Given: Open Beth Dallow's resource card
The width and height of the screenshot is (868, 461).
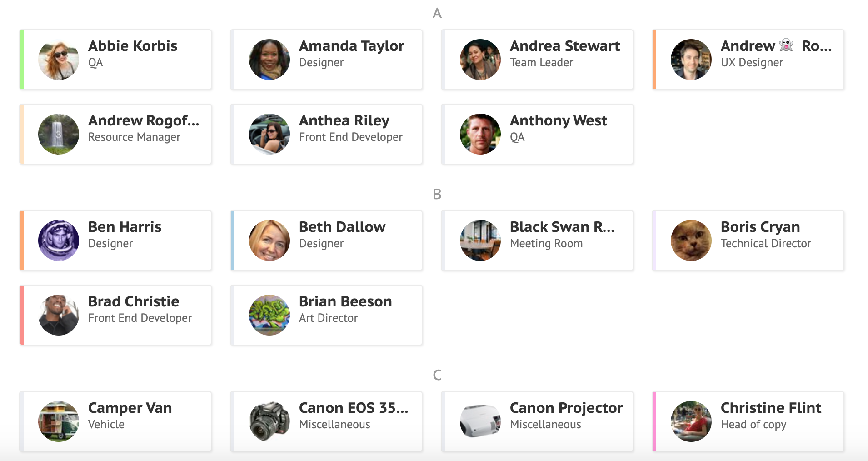Looking at the screenshot, I should tap(326, 241).
